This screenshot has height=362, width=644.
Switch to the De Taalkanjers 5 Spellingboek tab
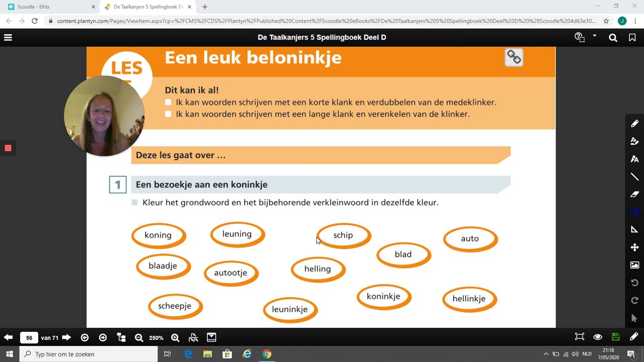click(149, 7)
